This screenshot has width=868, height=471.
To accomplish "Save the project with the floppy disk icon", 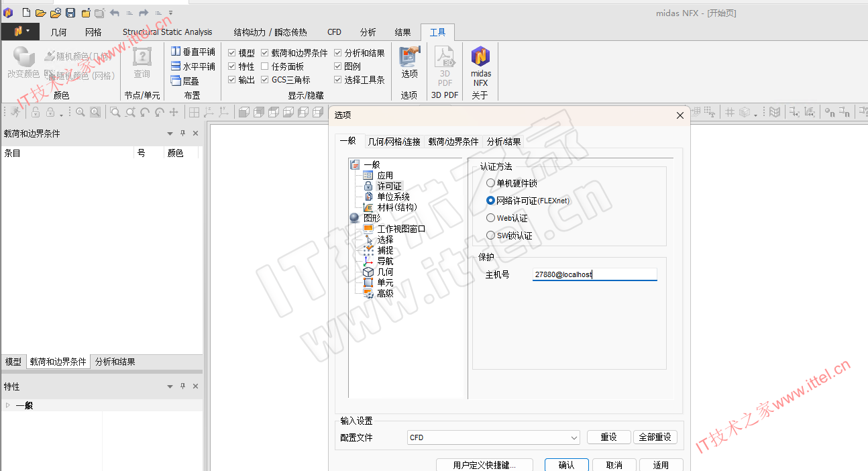I will pos(70,13).
